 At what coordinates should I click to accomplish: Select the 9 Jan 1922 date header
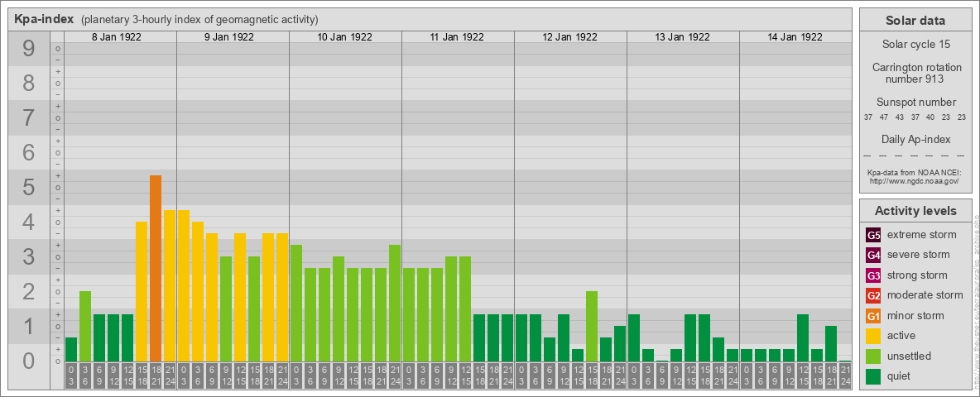228,37
